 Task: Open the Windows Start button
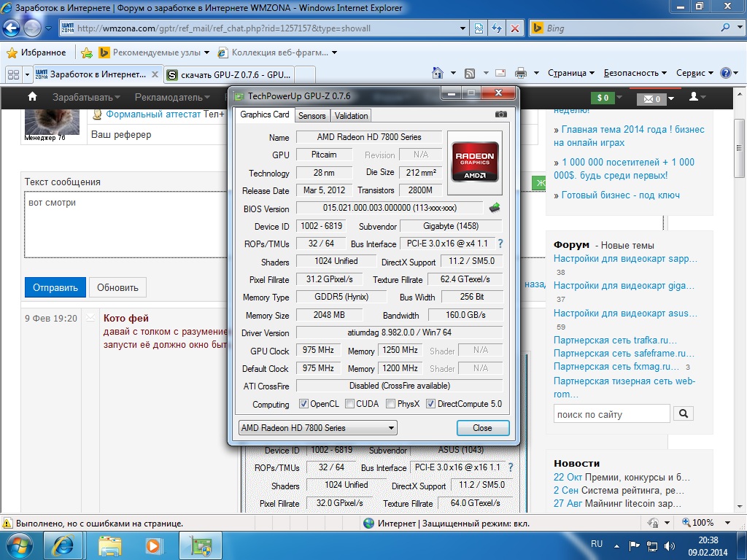pos(18,545)
